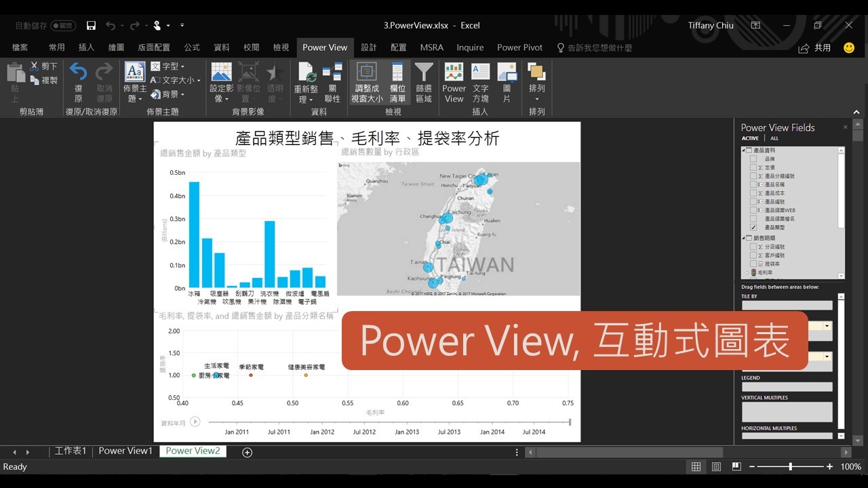This screenshot has width=868, height=488.
Task: Click 告訴我您想做什麼 search box
Action: point(595,47)
